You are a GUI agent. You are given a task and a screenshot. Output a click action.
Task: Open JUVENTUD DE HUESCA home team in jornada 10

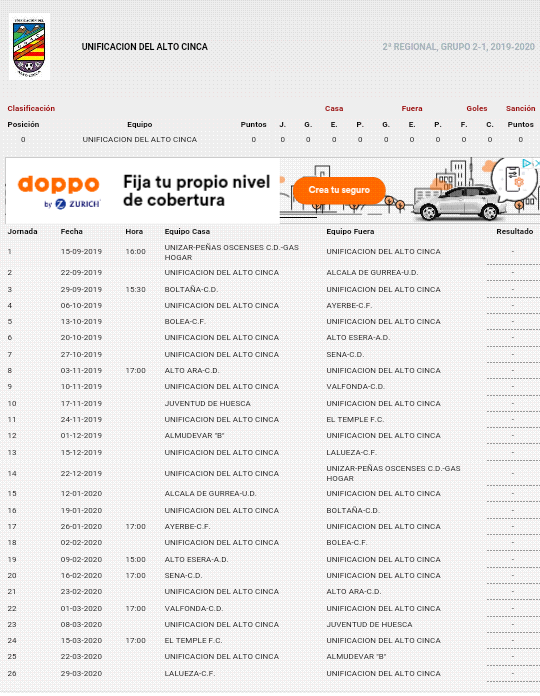click(x=208, y=403)
